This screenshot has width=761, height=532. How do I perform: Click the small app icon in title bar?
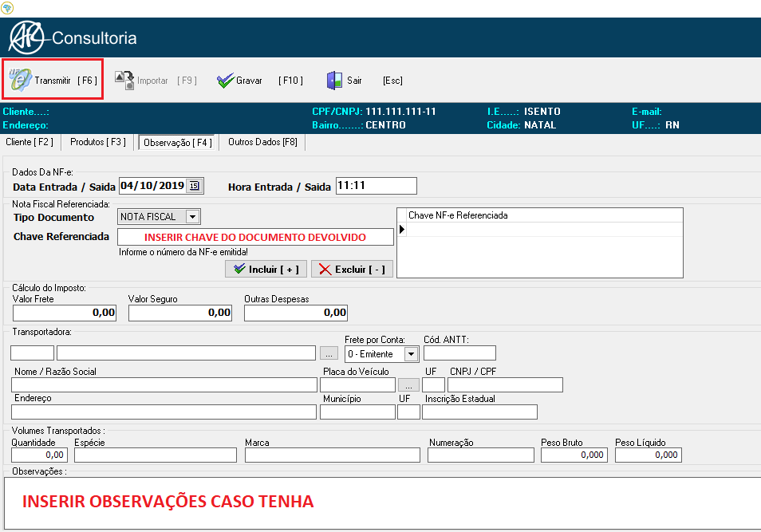pyautogui.click(x=7, y=7)
